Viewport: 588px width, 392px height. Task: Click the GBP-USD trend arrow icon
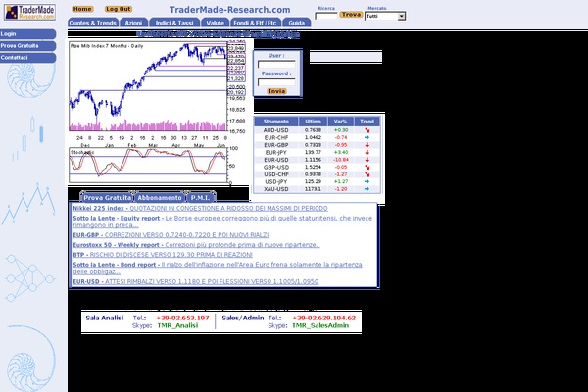pos(367,167)
